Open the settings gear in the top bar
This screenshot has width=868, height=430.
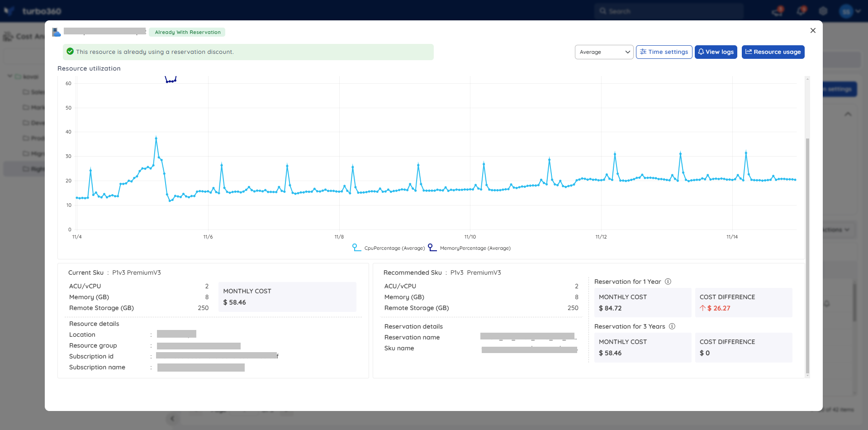(x=823, y=11)
